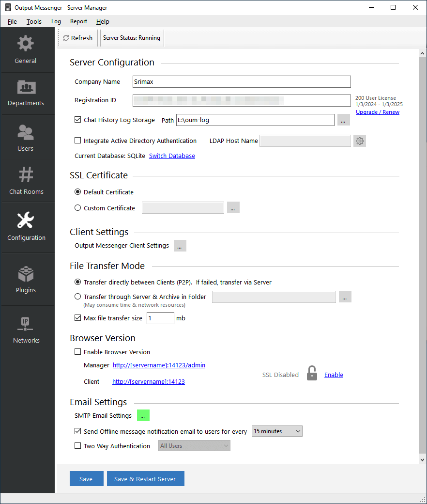Image resolution: width=427 pixels, height=504 pixels.
Task: Click the Save button
Action: tap(86, 479)
